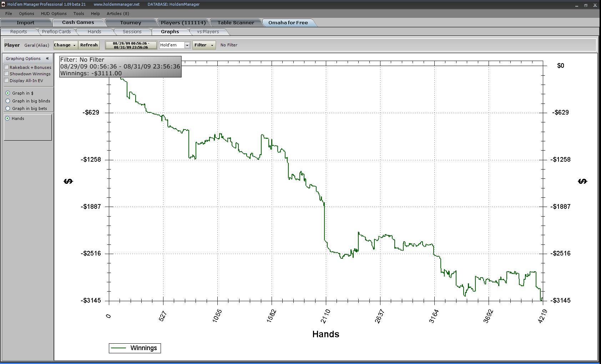Open the Players (111114) tab
Screen dimensions: 601x364
[x=183, y=22]
